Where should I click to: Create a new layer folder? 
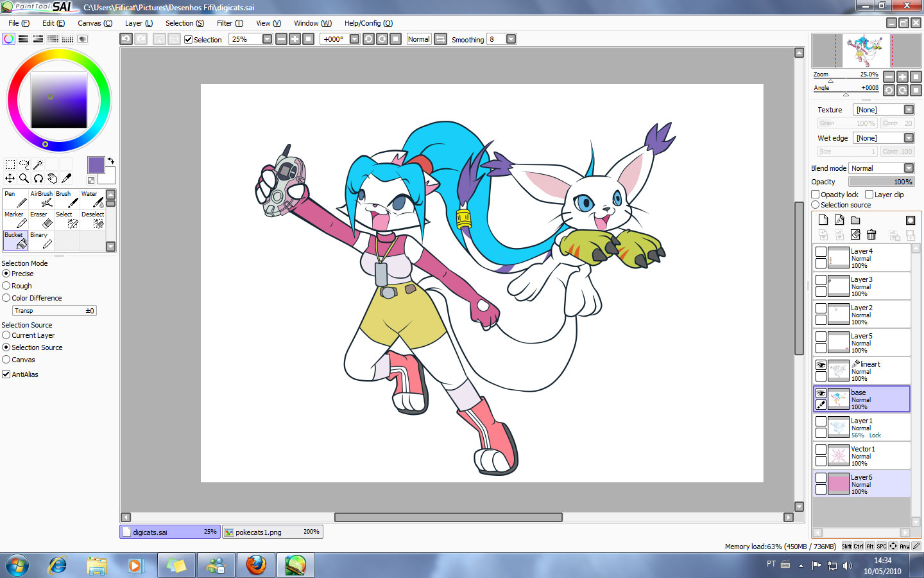(x=855, y=220)
